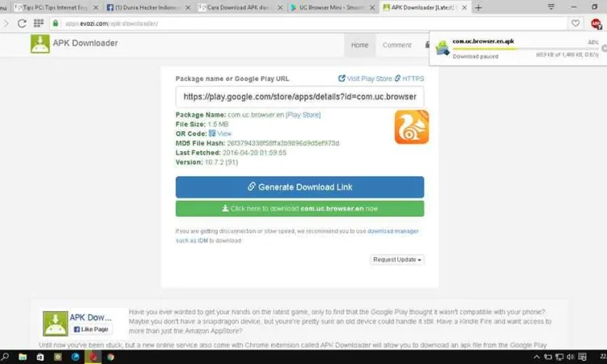
Task: Go forward with the forward arrow
Action: (x=6, y=23)
